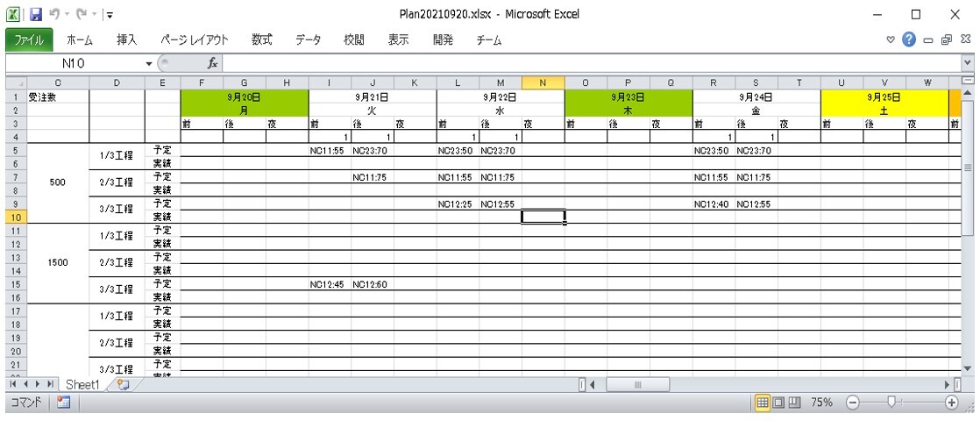Open the ファイル tab
This screenshot has width=980, height=421.
29,39
